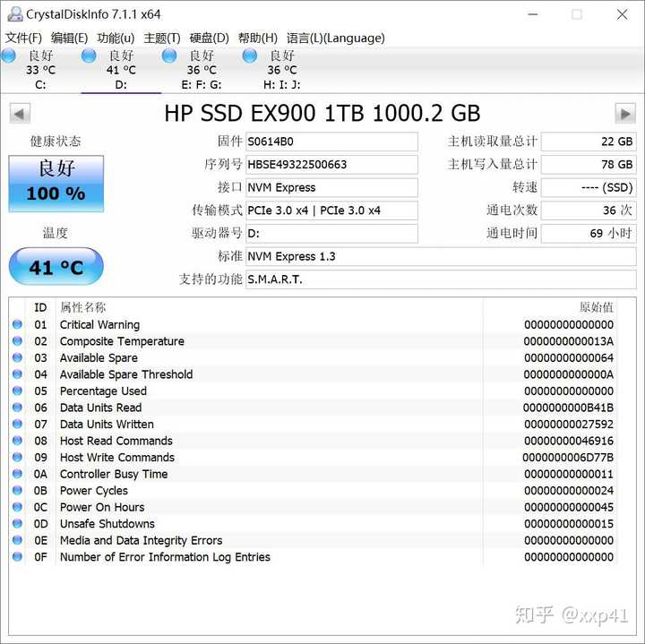The width and height of the screenshot is (645, 644).
Task: Click status dot of Data Units Read row
Action: (x=17, y=408)
